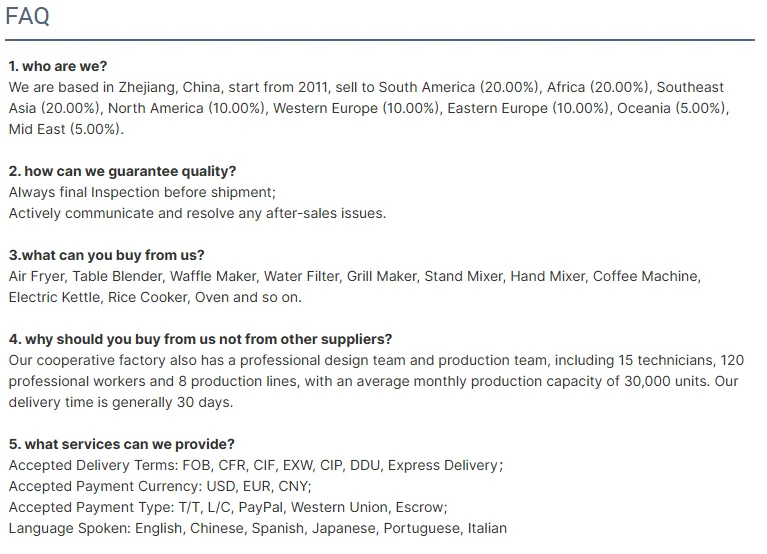This screenshot has height=554, width=767.
Task: Click the "Mid East (5.00%)" text
Action: 66,129
